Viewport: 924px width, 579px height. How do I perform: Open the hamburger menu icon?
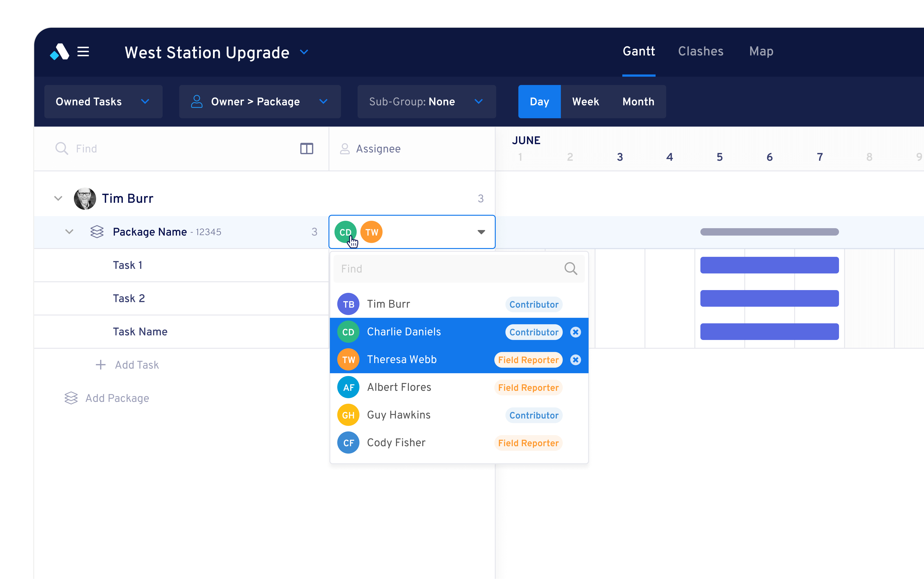point(83,52)
